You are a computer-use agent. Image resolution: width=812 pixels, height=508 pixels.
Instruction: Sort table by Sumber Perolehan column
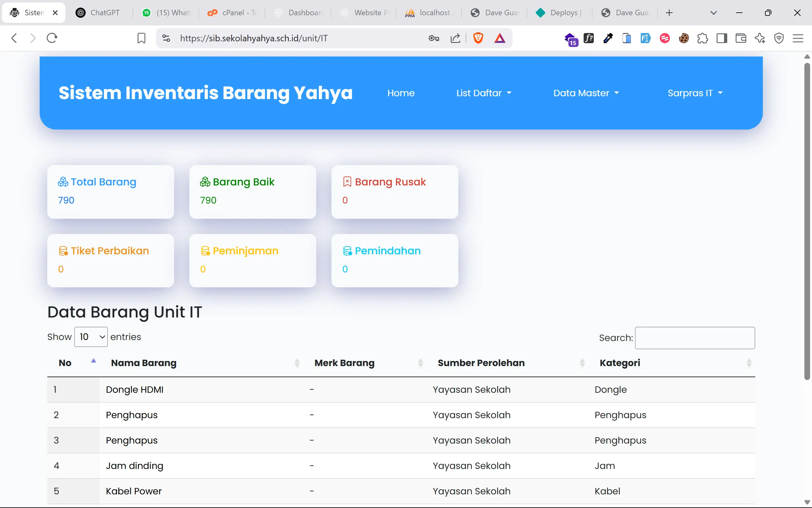[x=507, y=363]
